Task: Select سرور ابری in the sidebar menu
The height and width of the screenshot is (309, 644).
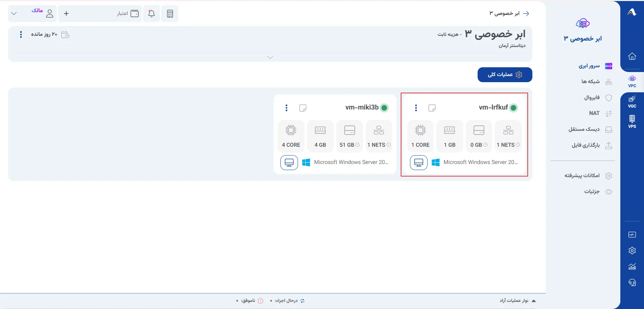Action: tap(595, 66)
